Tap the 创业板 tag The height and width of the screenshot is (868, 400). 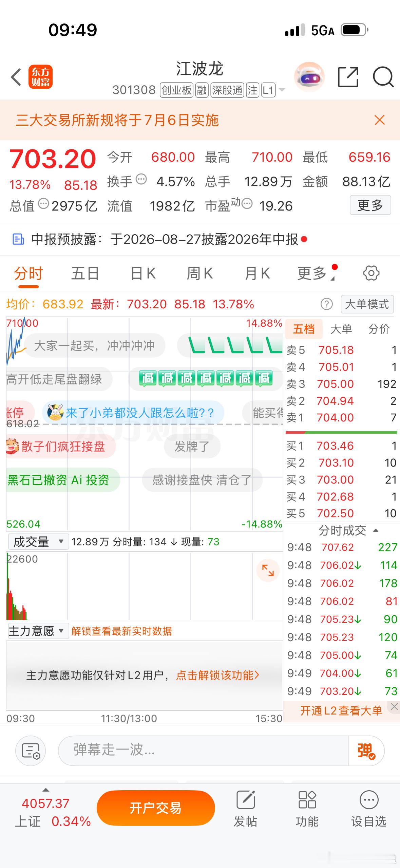[176, 90]
